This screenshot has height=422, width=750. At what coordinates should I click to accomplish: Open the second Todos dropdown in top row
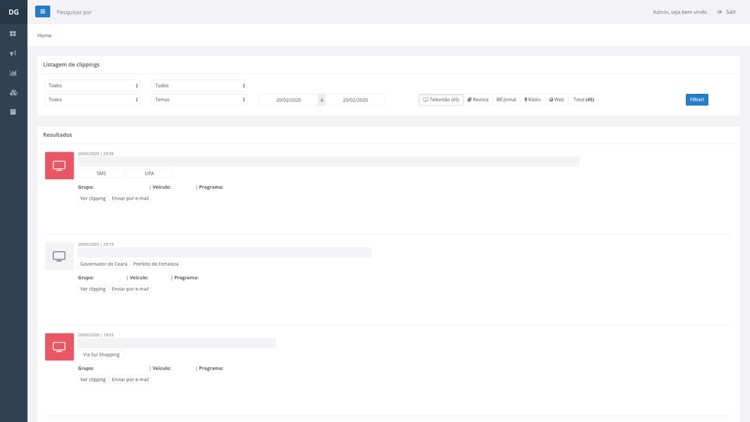[199, 86]
